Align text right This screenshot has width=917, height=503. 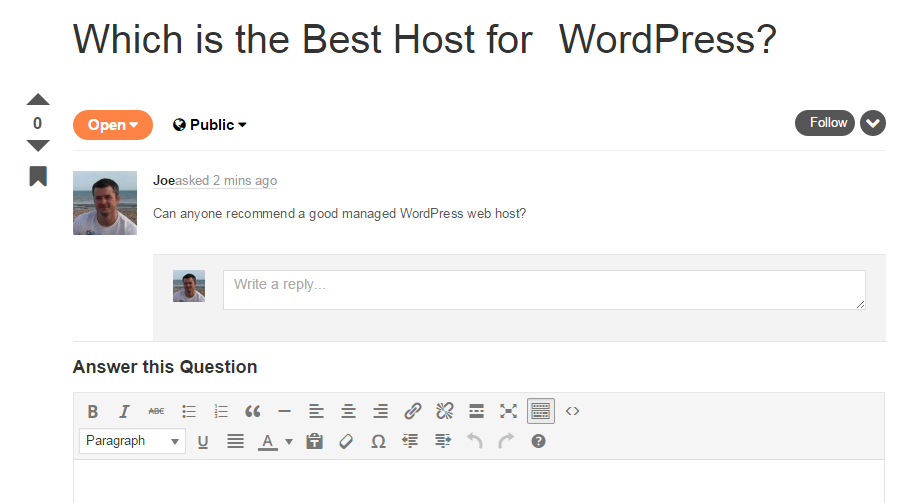(x=380, y=411)
